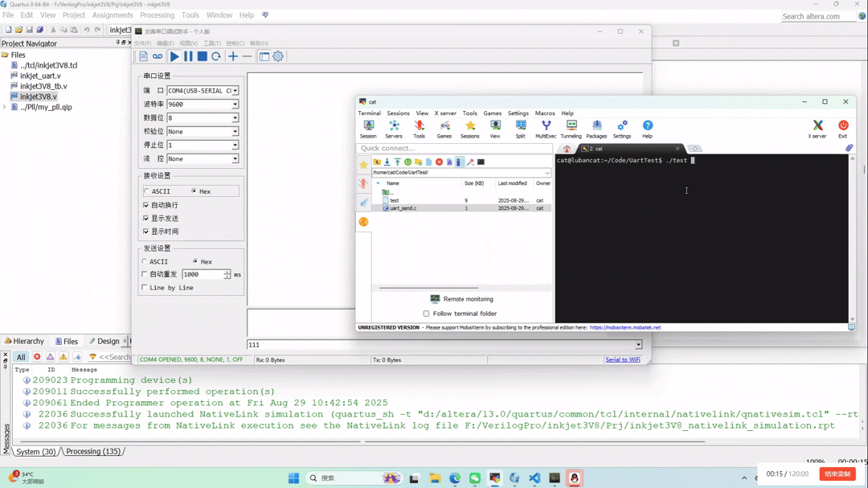
Task: Start serial communication with the play icon
Action: (x=174, y=56)
